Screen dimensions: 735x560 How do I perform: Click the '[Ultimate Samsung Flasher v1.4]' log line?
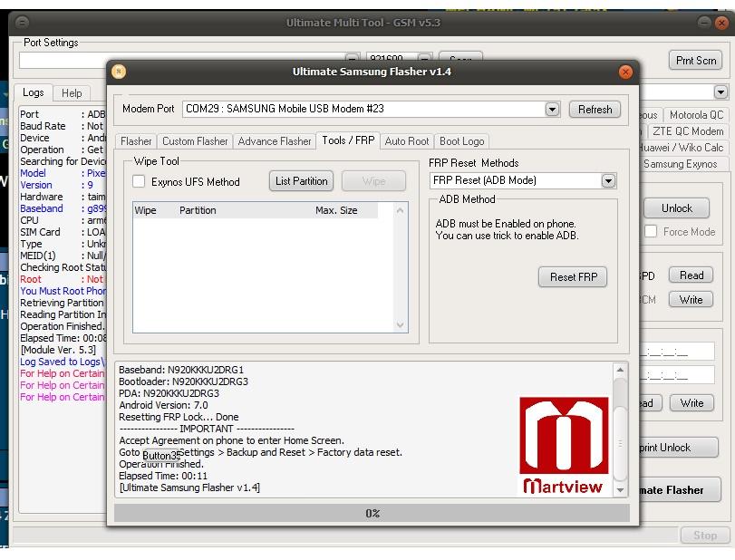coord(189,488)
